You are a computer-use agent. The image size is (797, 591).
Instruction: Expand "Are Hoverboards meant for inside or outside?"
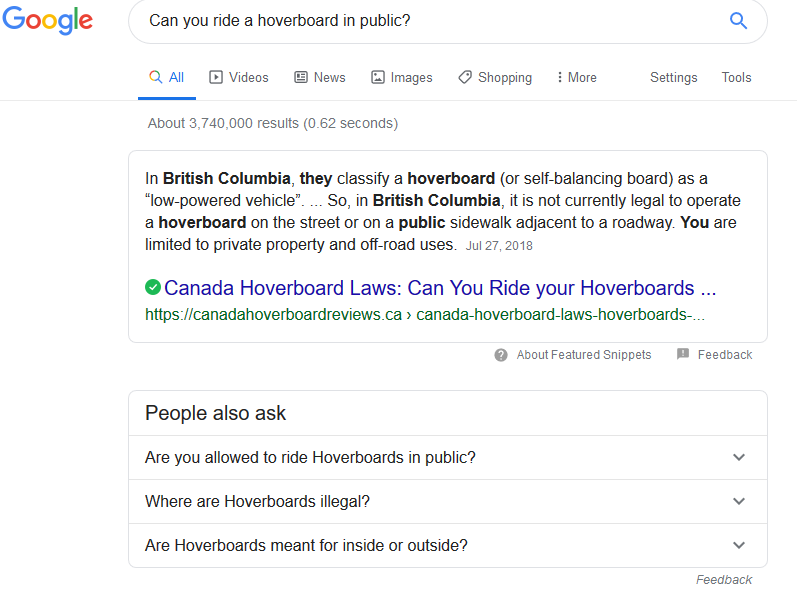tap(448, 545)
